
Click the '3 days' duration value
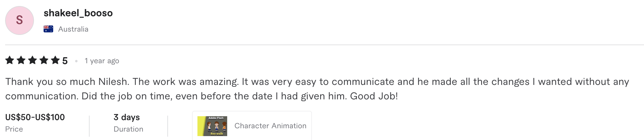pyautogui.click(x=127, y=117)
